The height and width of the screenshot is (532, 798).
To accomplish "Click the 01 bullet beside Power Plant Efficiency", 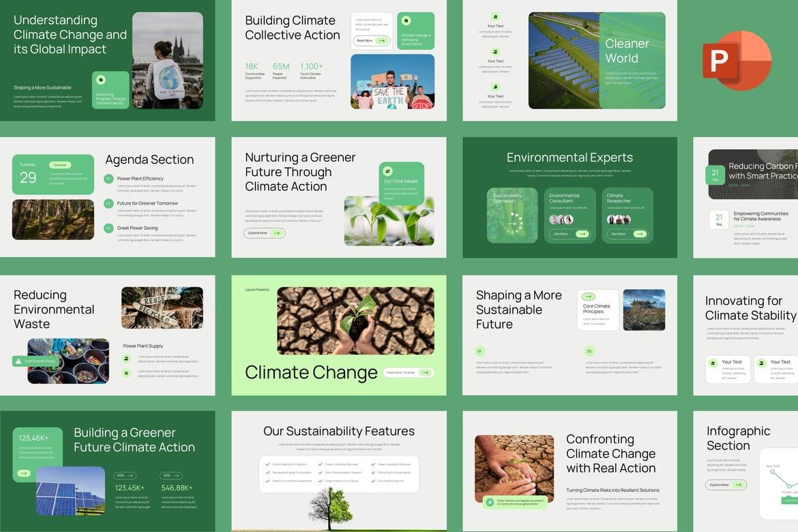I will (x=108, y=179).
